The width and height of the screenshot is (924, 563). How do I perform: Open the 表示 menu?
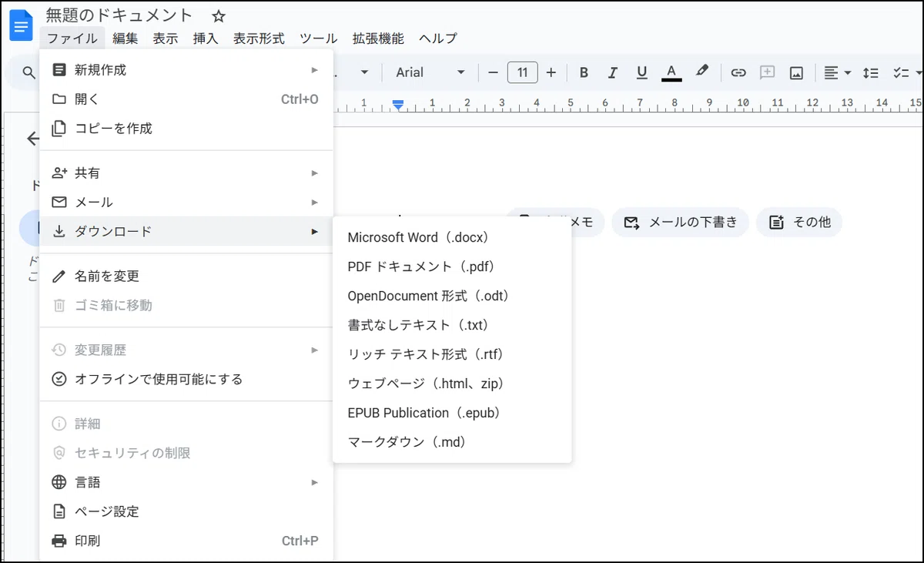165,39
